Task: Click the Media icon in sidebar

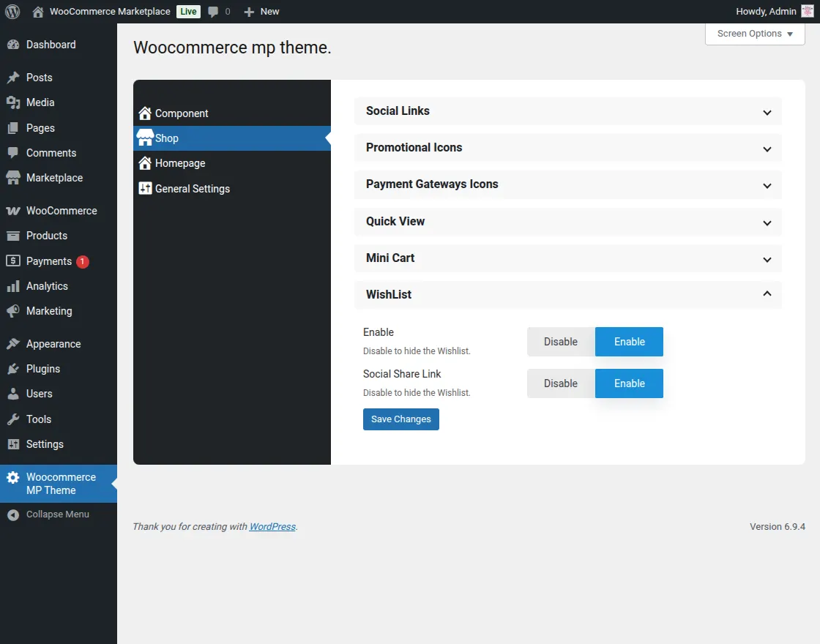Action: point(13,102)
